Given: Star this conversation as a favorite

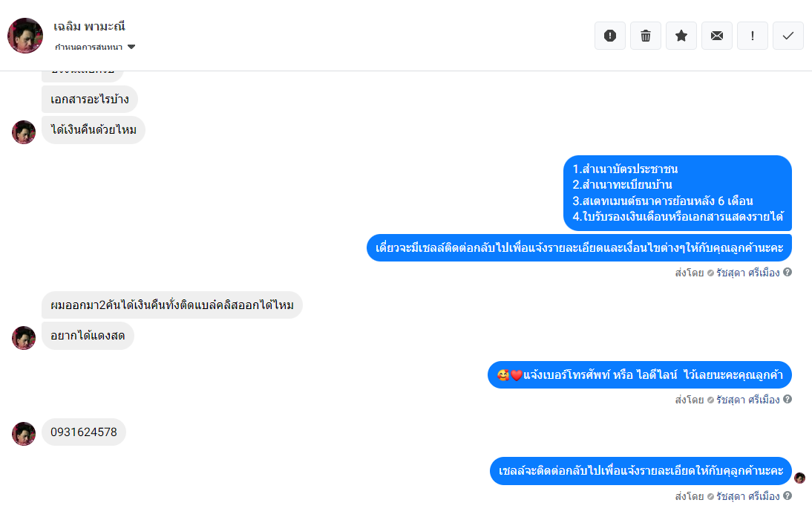Looking at the screenshot, I should [x=681, y=36].
